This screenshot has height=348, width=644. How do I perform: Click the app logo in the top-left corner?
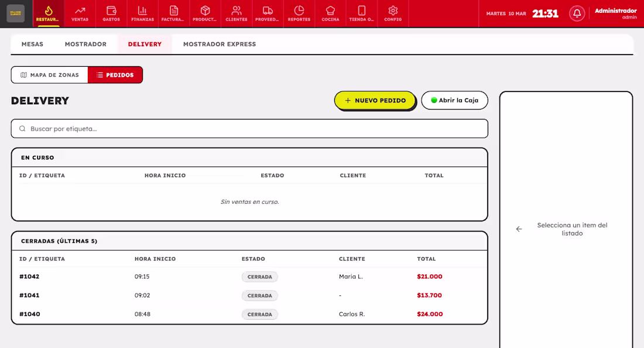point(16,13)
